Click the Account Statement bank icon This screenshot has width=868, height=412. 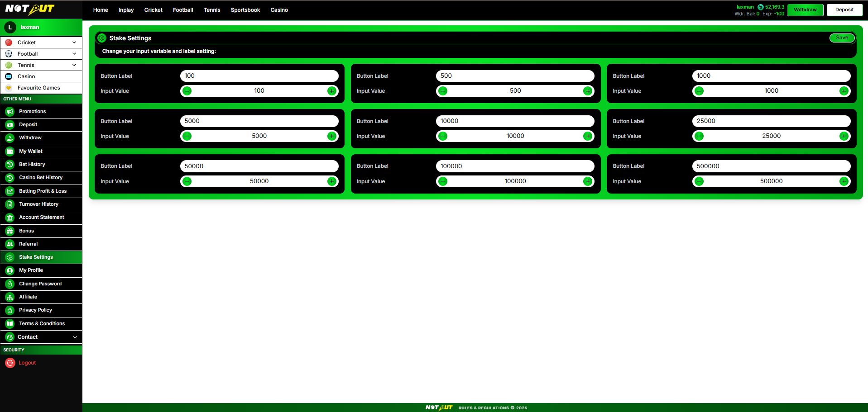pos(10,218)
